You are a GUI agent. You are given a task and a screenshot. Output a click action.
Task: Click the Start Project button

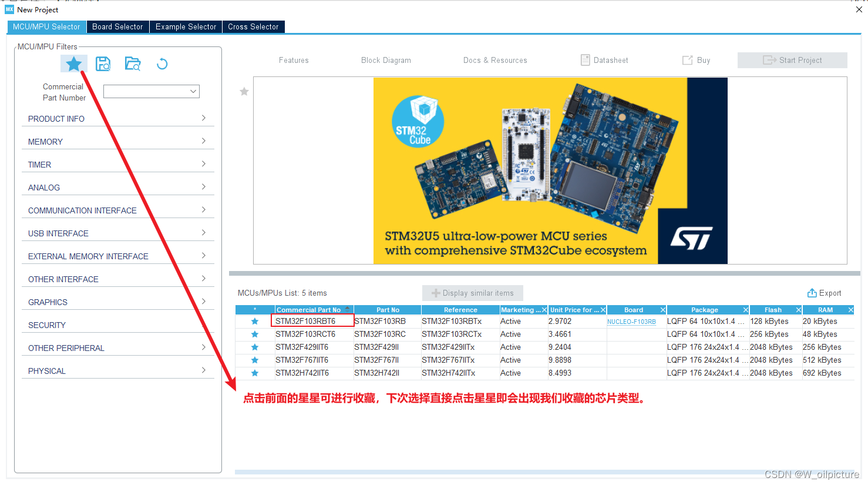click(x=792, y=60)
